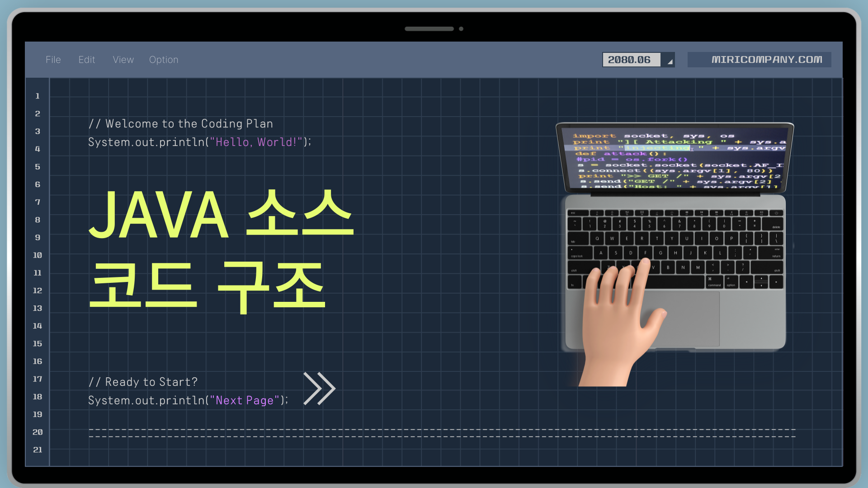Screen dimensions: 868x488
Task: Click the 코드 구조 heading line
Action: [207, 286]
